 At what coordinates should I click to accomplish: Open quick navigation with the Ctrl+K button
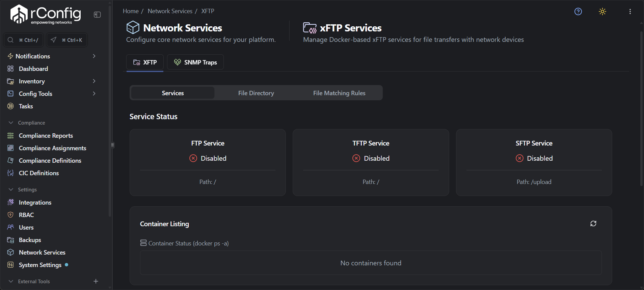pos(67,40)
